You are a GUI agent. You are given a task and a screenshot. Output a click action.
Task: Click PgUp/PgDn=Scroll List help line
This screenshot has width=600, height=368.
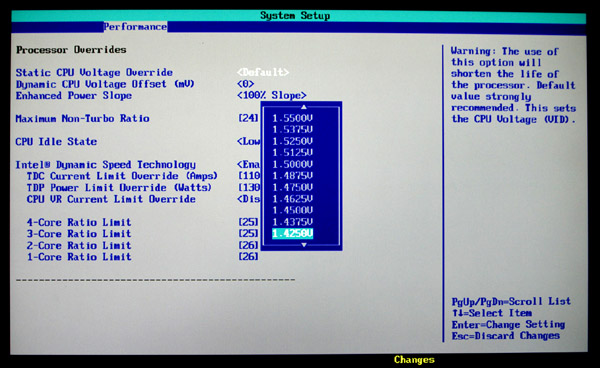tap(511, 301)
